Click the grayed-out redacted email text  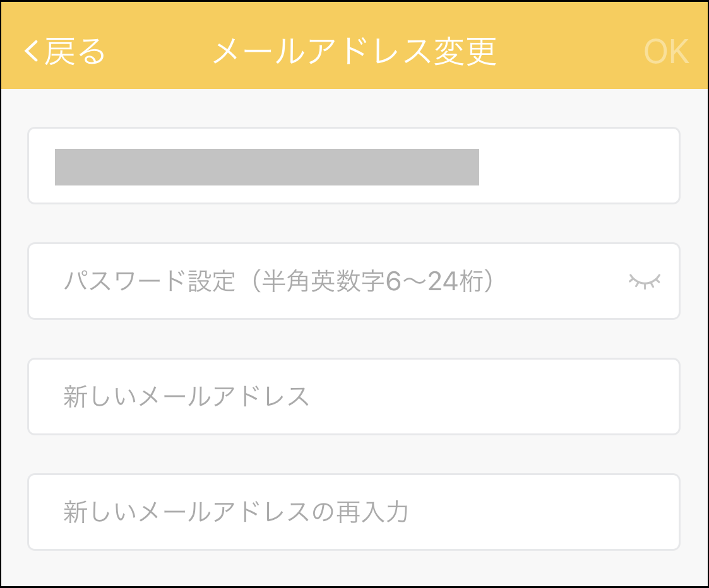(x=266, y=167)
